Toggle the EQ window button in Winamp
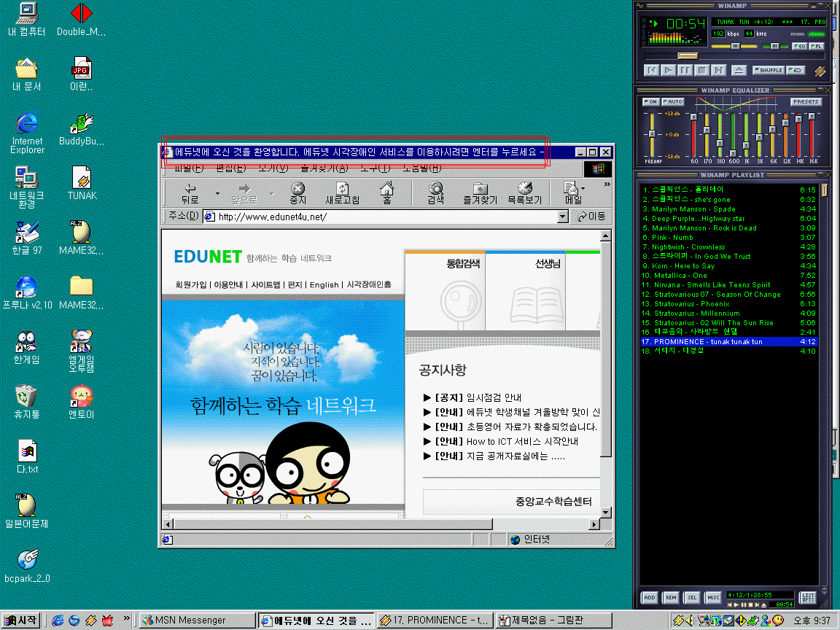The image size is (840, 630). coord(798,46)
